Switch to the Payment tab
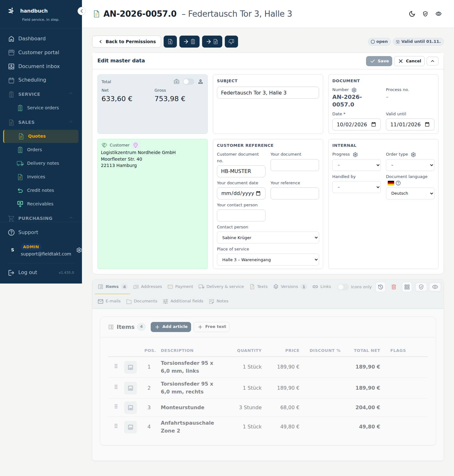Image resolution: width=454 pixels, height=476 pixels. (180, 287)
